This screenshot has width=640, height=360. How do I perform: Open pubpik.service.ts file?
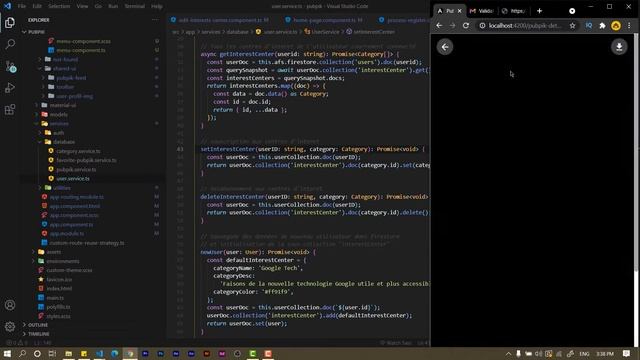[x=76, y=169]
